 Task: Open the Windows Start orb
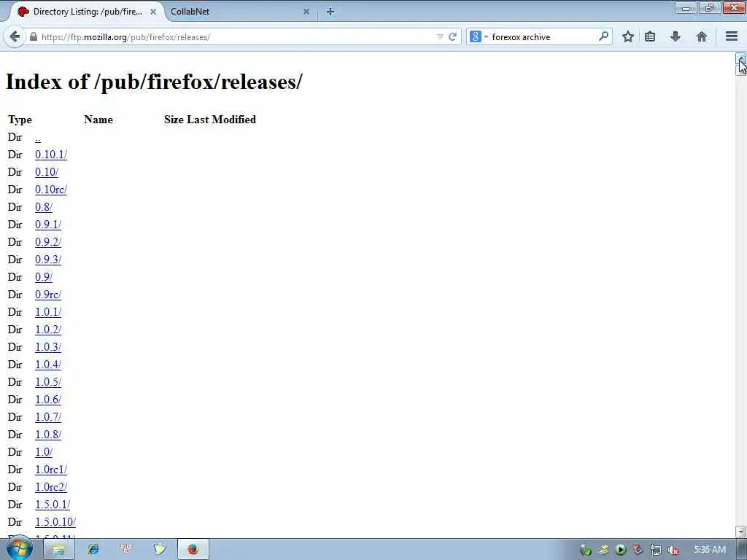tap(19, 549)
